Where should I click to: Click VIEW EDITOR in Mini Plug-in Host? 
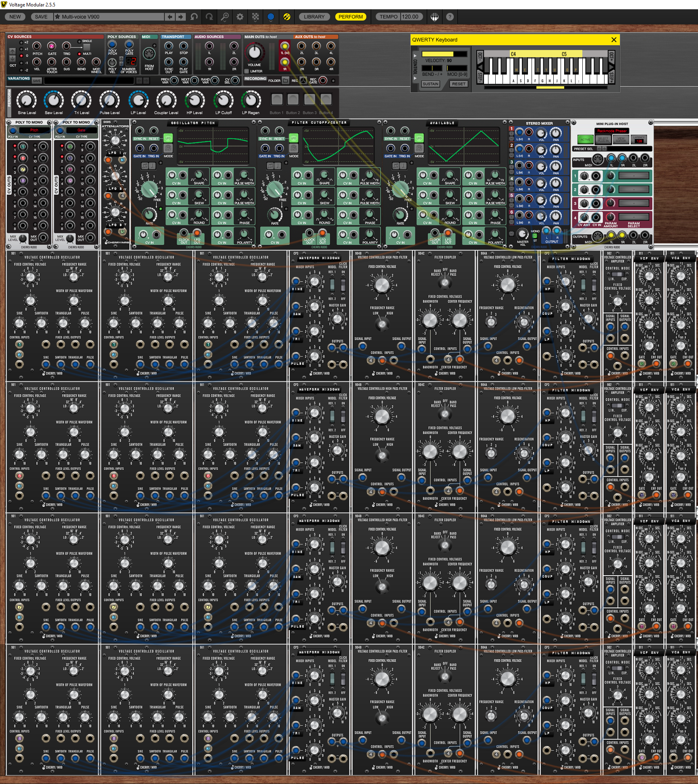pos(621,139)
